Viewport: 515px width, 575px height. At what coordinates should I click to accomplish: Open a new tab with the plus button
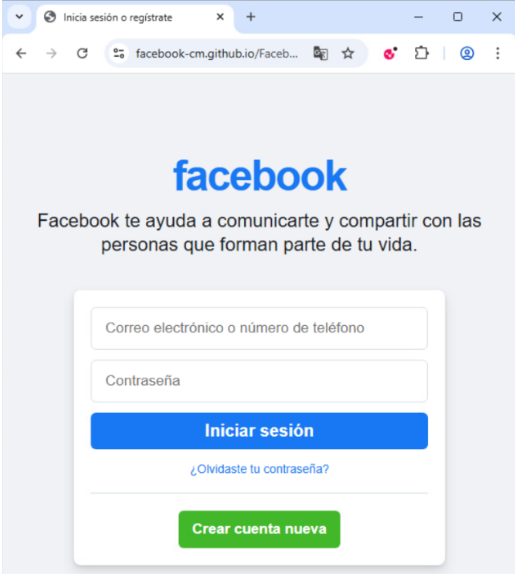(x=251, y=17)
